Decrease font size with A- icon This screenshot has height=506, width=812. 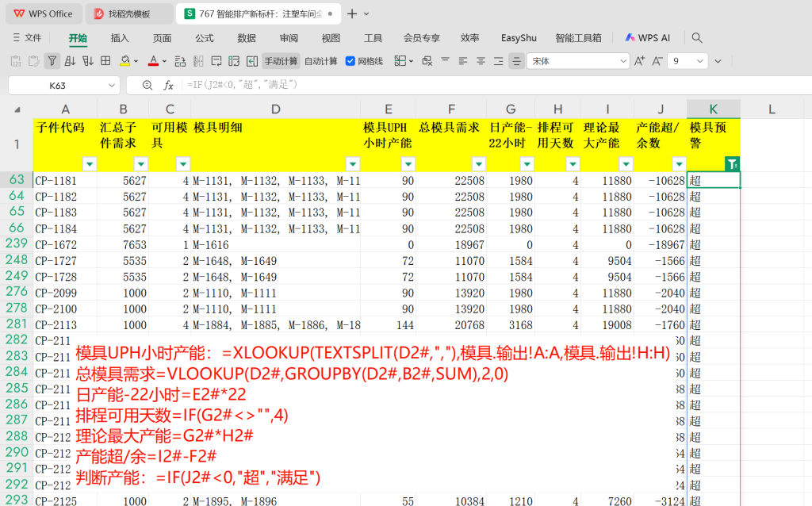tap(657, 61)
